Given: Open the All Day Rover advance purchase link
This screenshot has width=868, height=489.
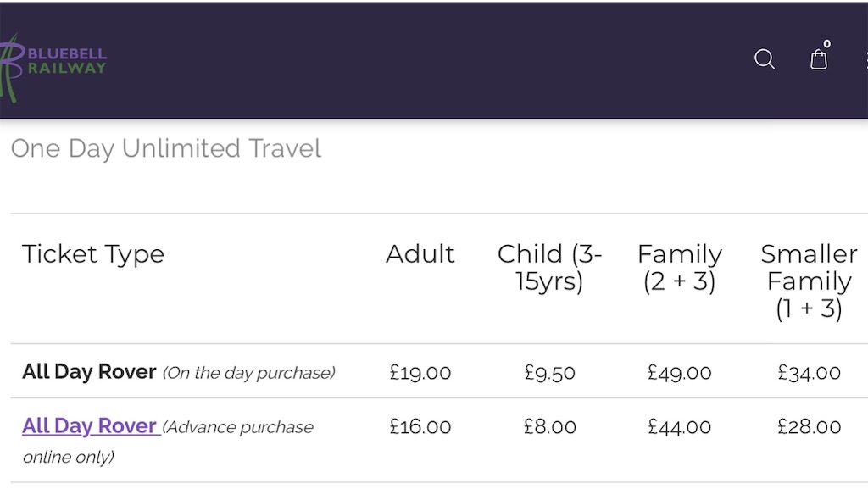Looking at the screenshot, I should point(92,426).
